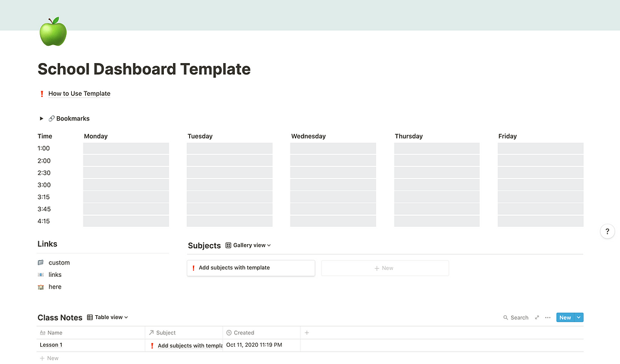Click the green apple page icon
Viewport: 620px width, 364px height.
point(53,32)
